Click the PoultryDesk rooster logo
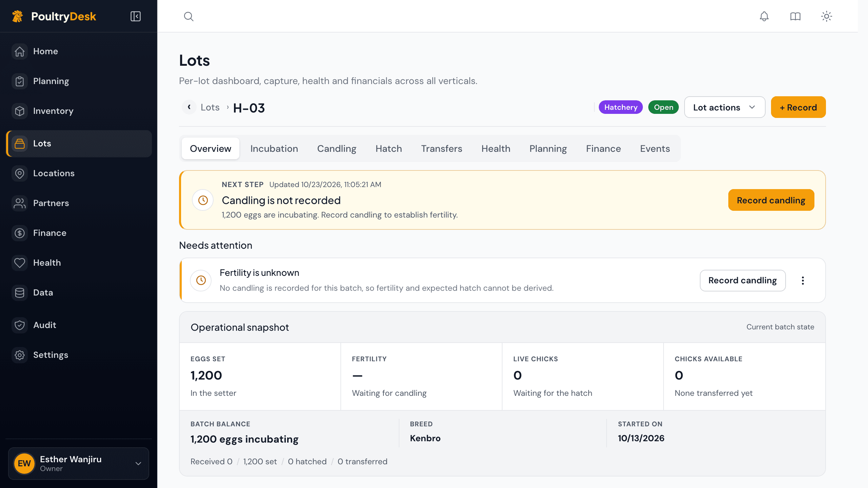This screenshot has height=488, width=868. (18, 16)
